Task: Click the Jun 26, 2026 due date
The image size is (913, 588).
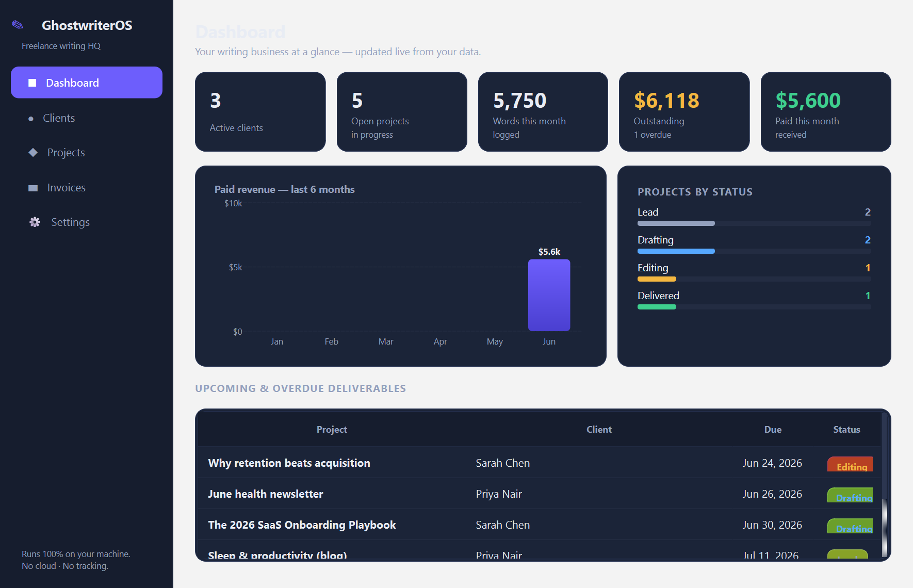Action: pos(772,494)
